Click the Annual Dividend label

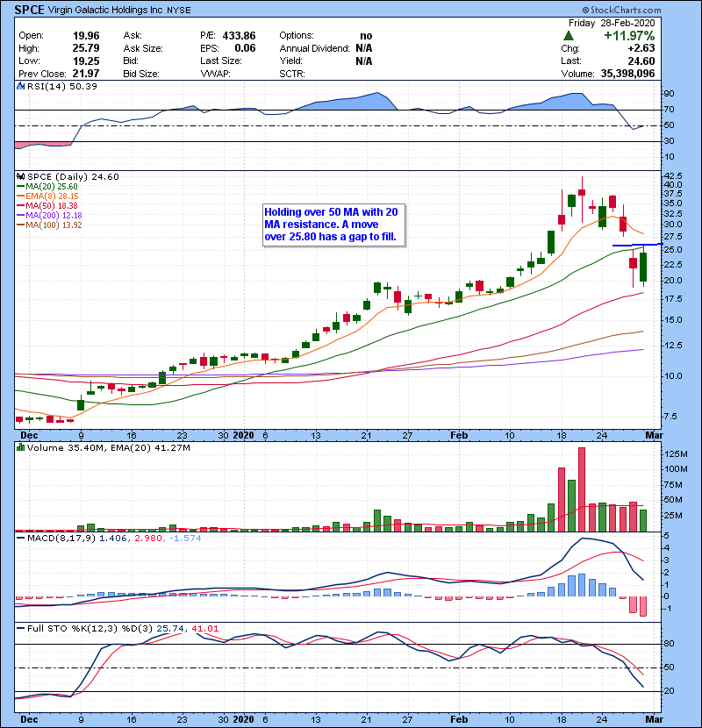314,48
